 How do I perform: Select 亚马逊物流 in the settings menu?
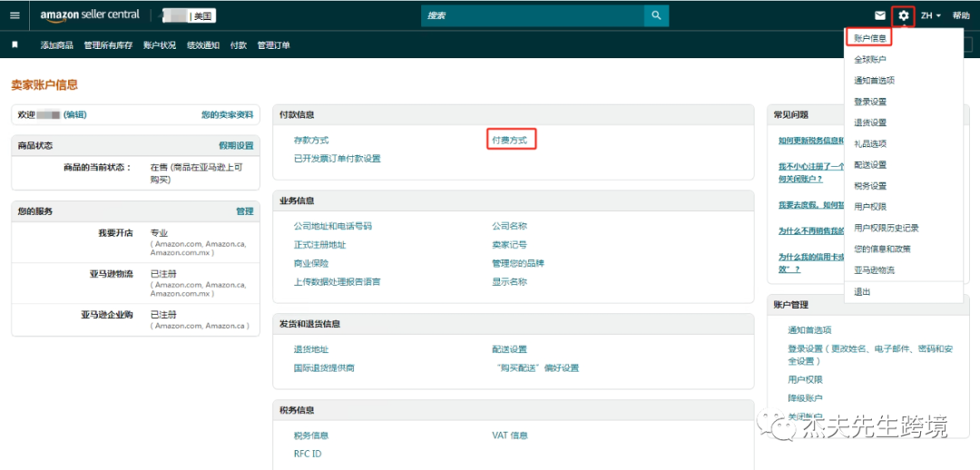click(x=874, y=270)
